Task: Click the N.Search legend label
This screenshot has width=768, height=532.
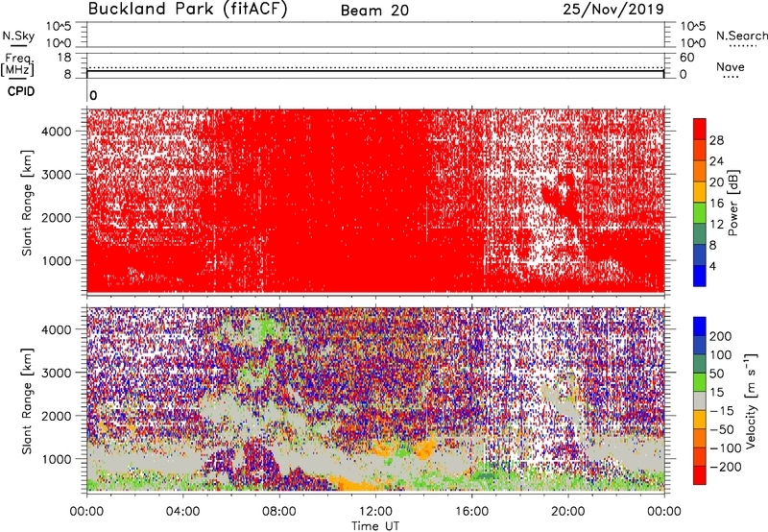Action: [x=741, y=36]
